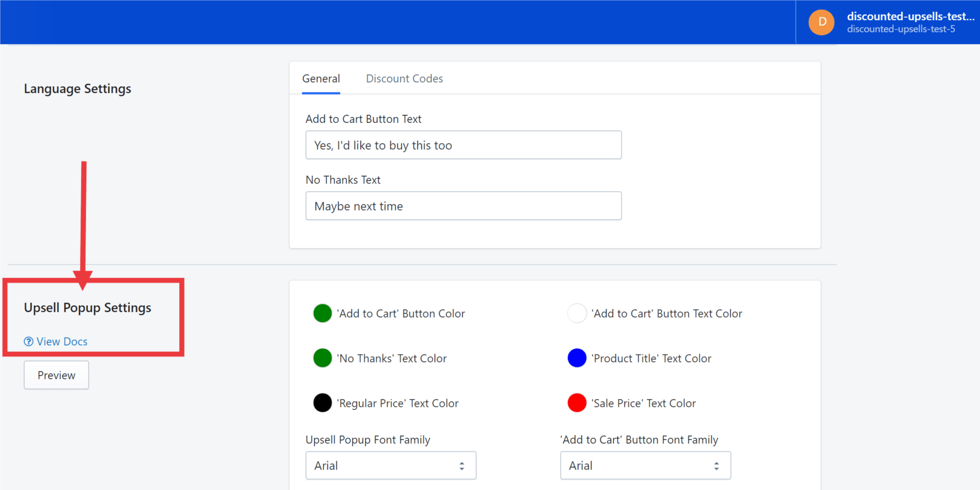Switch to the Discount Codes tab
The height and width of the screenshot is (490, 980).
tap(404, 79)
